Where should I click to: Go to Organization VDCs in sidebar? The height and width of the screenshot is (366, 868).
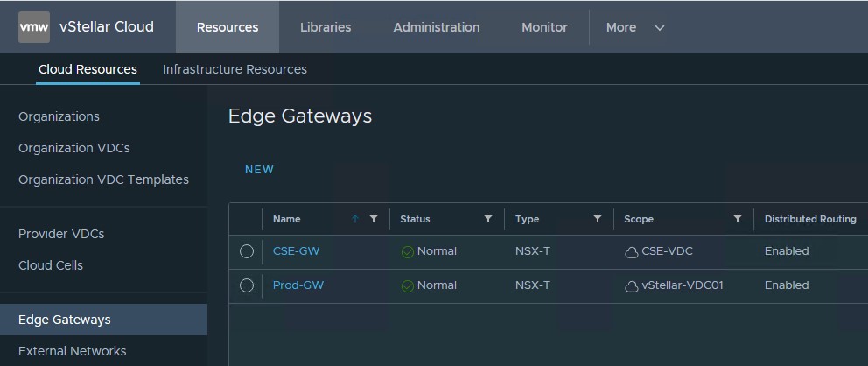coord(74,148)
